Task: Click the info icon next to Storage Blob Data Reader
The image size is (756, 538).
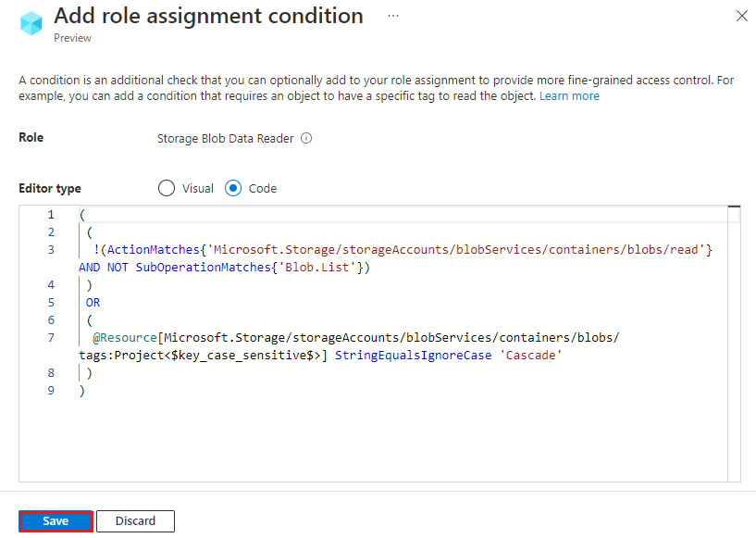Action: (x=305, y=137)
